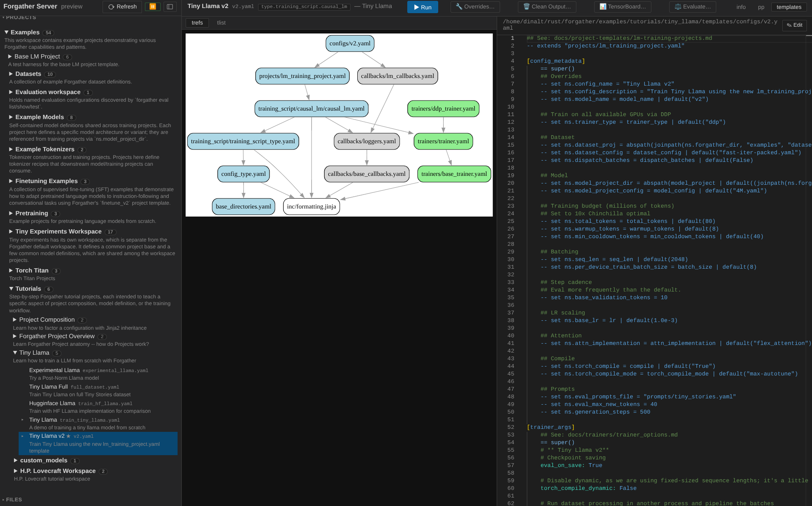Collapse the Tiny Llama project

(x=15, y=353)
